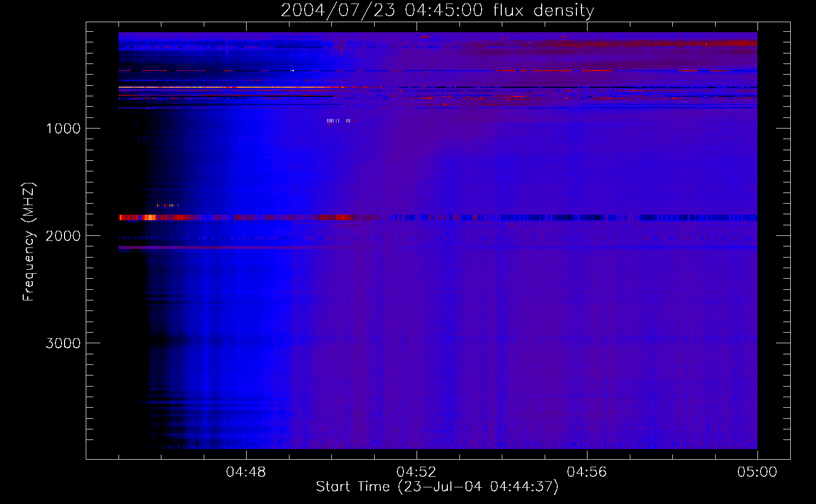Click the 3000 MHz frequency tick label
The width and height of the screenshot is (816, 504).
[63, 343]
